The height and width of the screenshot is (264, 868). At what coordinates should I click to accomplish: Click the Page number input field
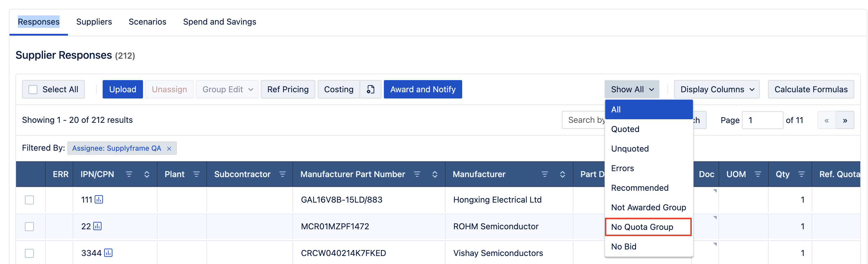coord(762,120)
